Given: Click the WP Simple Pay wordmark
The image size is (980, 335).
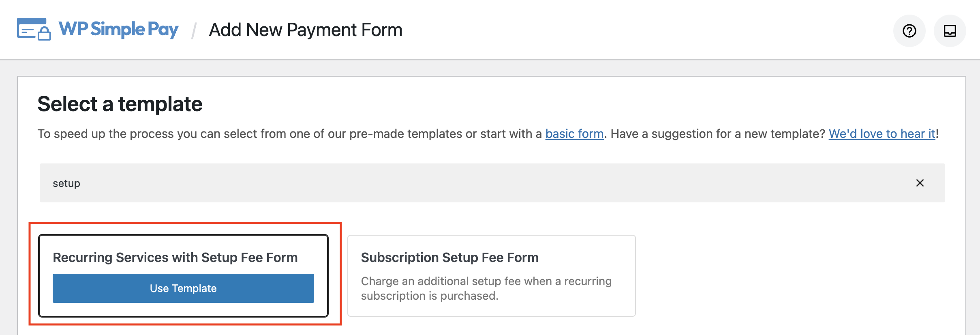Looking at the screenshot, I should pos(118,29).
